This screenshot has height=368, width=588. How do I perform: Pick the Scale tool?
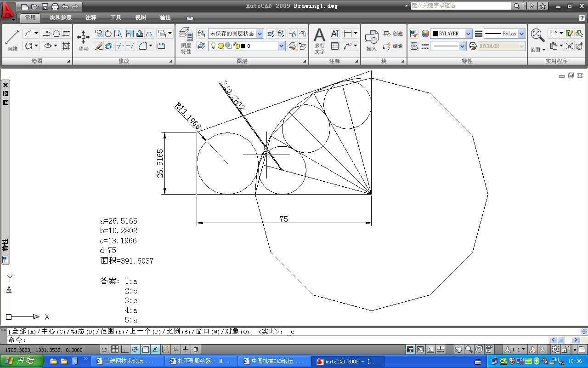[130, 34]
